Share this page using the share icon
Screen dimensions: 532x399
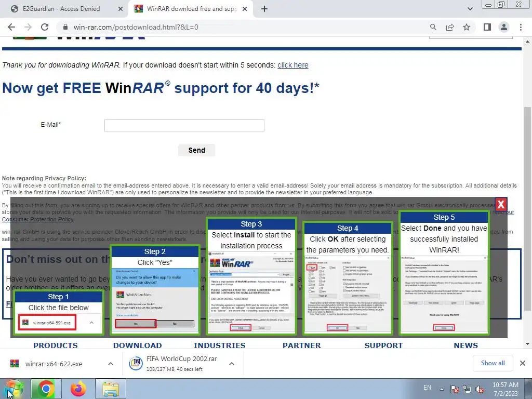click(x=450, y=27)
